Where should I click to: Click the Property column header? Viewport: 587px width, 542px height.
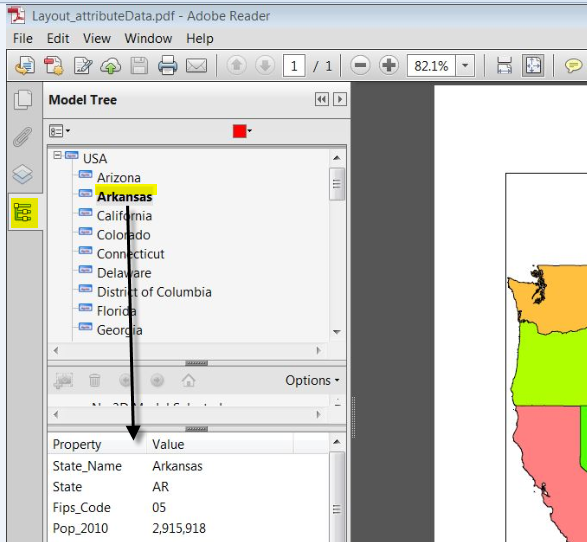(x=97, y=444)
